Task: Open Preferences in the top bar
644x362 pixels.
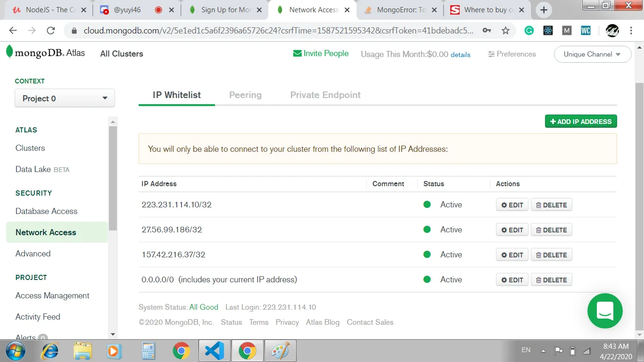Action: click(512, 54)
